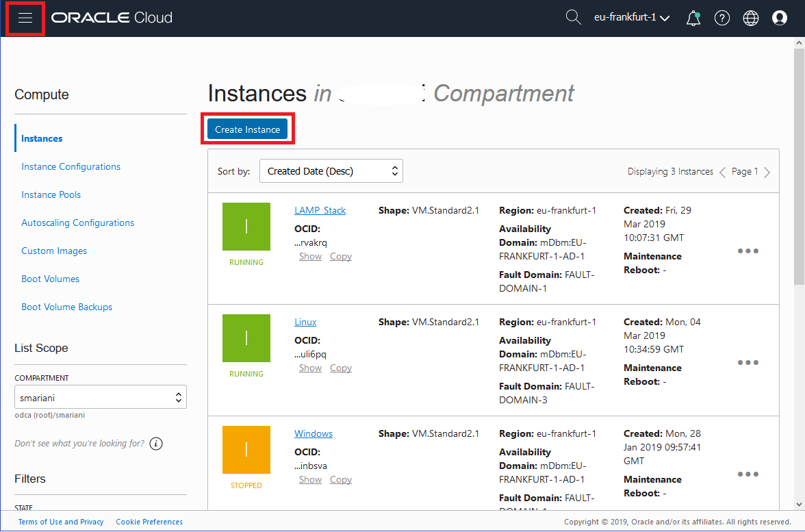Viewport: 805px width, 532px height.
Task: Open Boot Volumes in sidebar
Action: [51, 279]
